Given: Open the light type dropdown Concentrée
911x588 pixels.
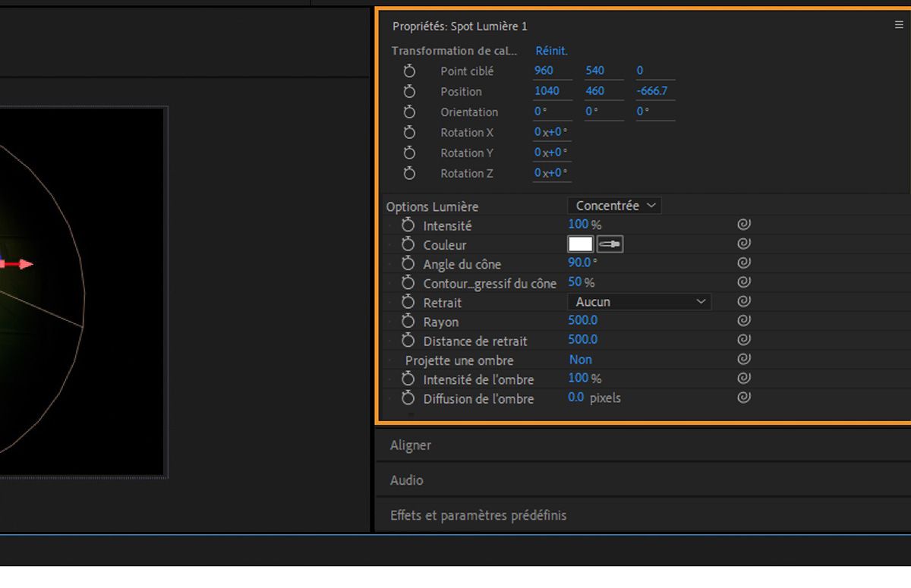Looking at the screenshot, I should pos(614,206).
